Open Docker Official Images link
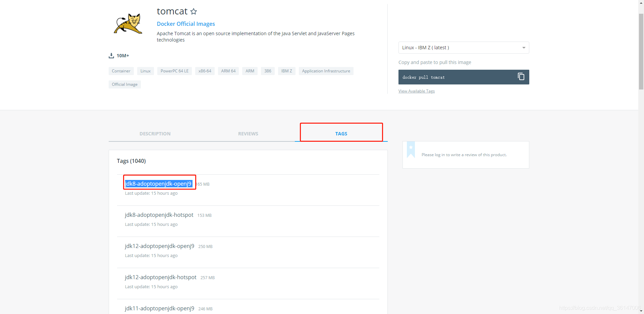 pos(186,24)
